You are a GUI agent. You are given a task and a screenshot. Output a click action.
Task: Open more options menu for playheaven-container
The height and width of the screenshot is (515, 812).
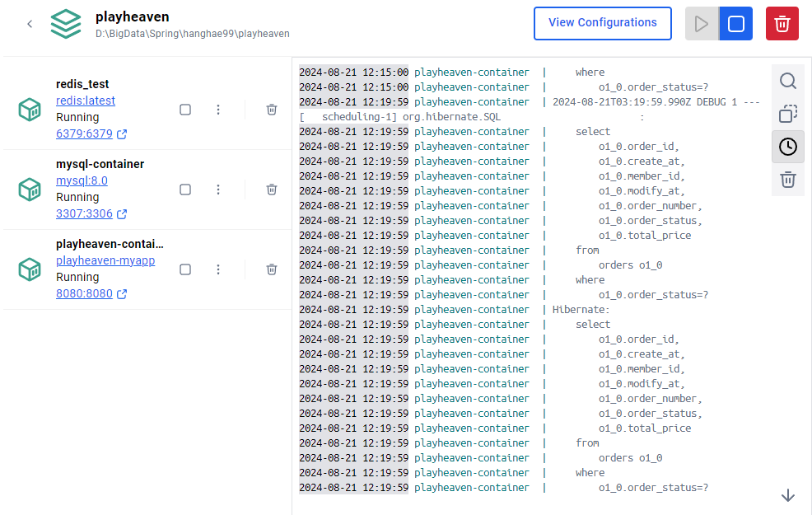(218, 269)
